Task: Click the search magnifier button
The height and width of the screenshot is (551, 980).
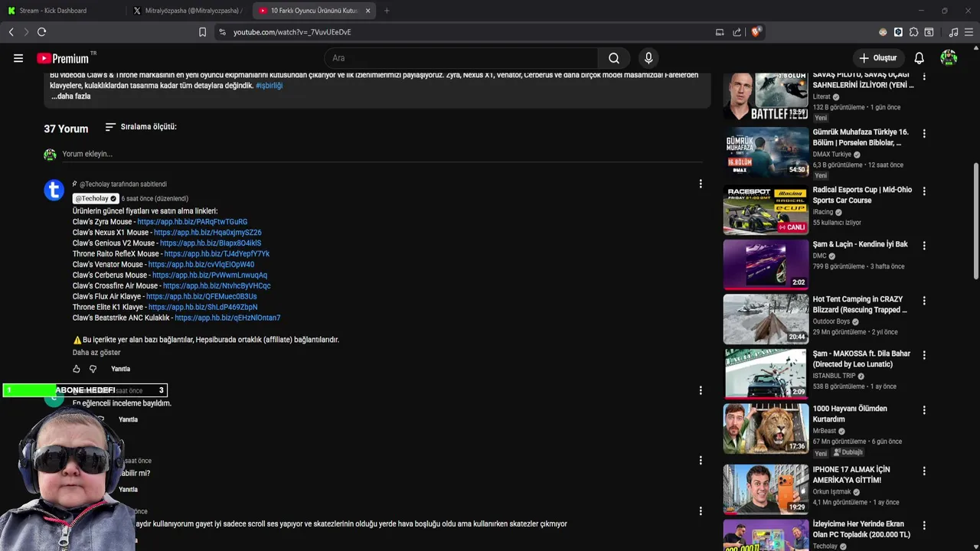Action: coord(614,58)
